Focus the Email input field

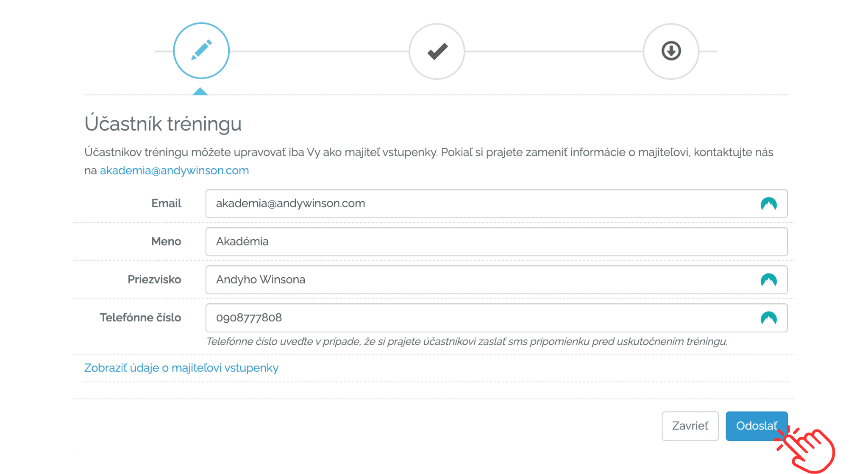click(496, 204)
